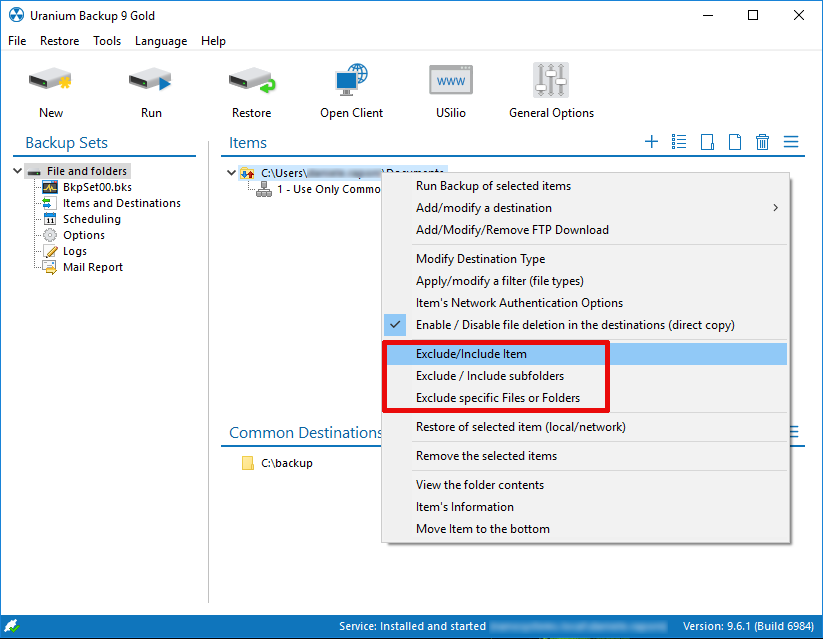The width and height of the screenshot is (823, 639).
Task: Open the Restore toolbar icon
Action: (251, 82)
